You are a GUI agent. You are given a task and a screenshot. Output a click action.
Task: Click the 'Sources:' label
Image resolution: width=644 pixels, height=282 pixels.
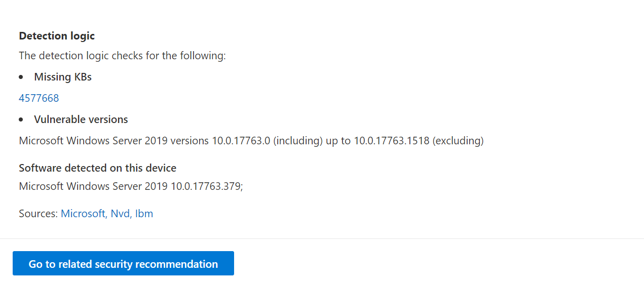pos(39,214)
